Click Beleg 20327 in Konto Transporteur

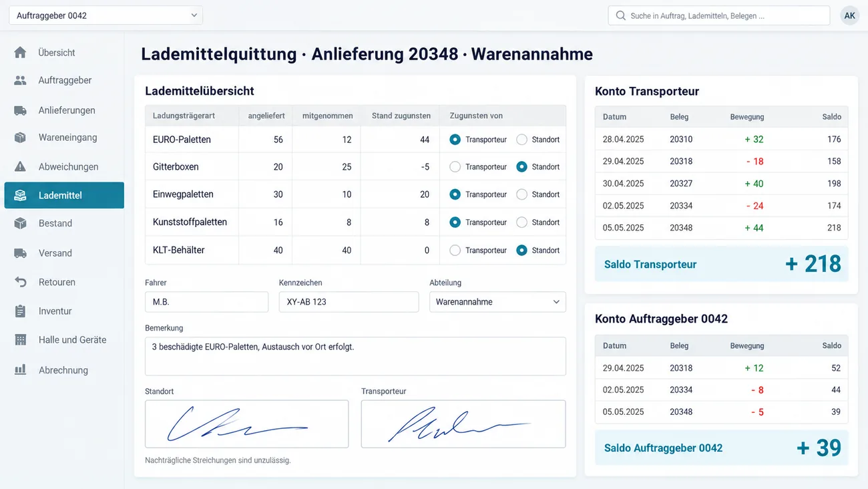681,184
